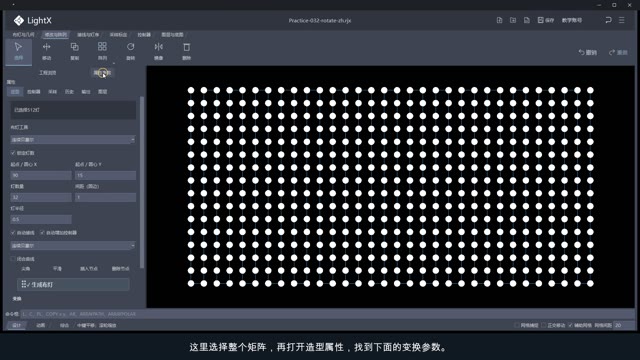640x360 pixels.
Task: Select the 历史 property sub-tab
Action: [69, 92]
